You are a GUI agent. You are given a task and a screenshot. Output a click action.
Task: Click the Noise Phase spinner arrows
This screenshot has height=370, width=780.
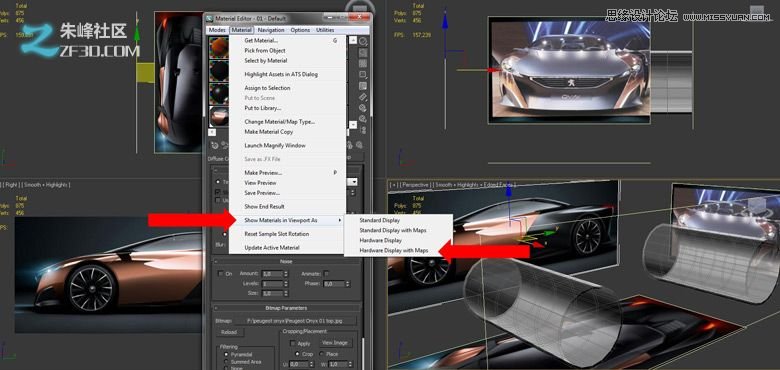point(348,284)
